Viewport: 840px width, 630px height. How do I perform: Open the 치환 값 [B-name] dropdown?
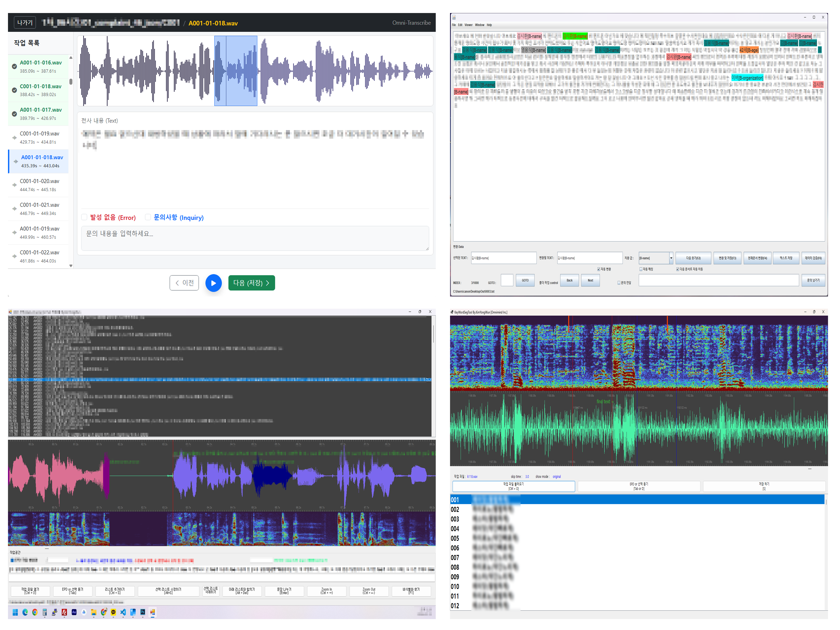pyautogui.click(x=671, y=258)
